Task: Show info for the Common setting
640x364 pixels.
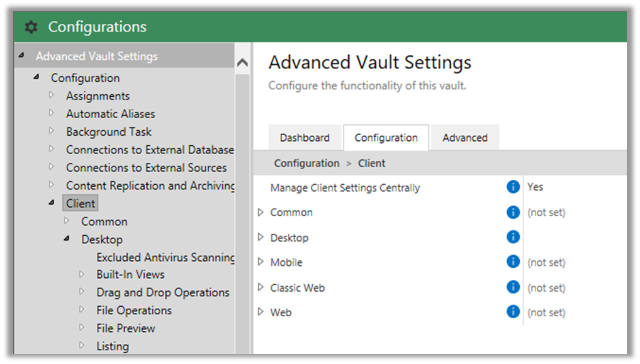Action: tap(513, 212)
